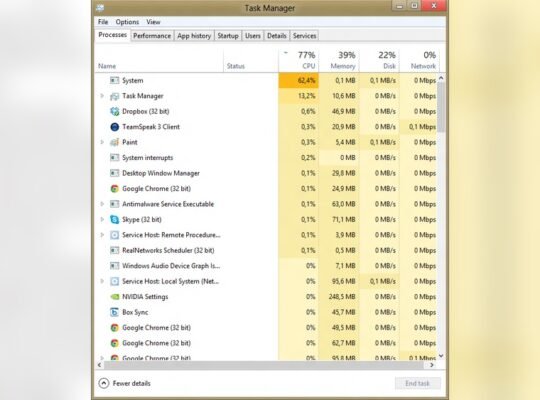Click the horizontal scrollbar left arrow
The image size is (540, 400).
(x=100, y=365)
